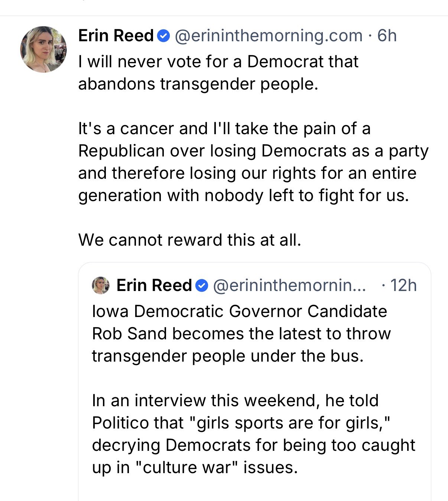Image resolution: width=448 pixels, height=501 pixels.
Task: Open Erin Reed's large profile avatar
Action: pyautogui.click(x=43, y=49)
